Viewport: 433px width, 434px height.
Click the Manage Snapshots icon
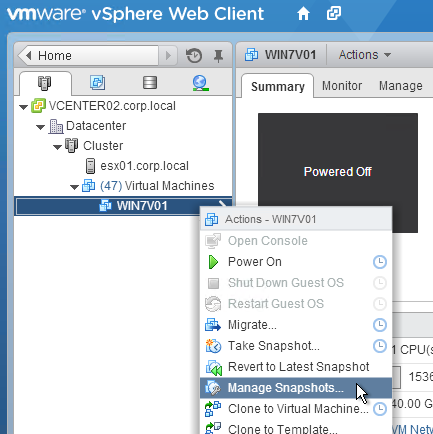[213, 388]
